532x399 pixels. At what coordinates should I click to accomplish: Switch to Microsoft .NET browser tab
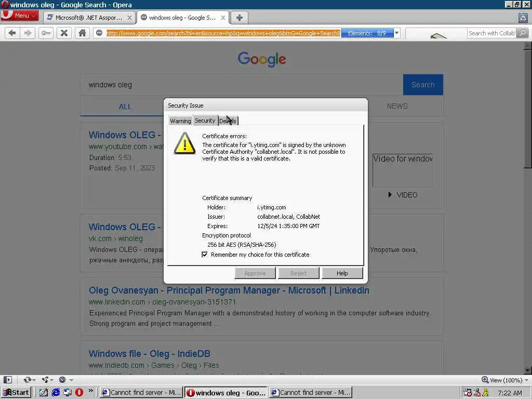[x=89, y=18]
